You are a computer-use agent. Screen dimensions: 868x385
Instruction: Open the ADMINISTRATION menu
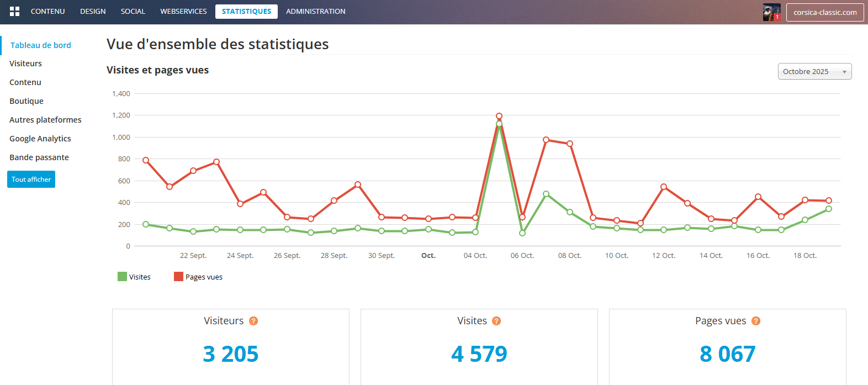click(x=315, y=12)
